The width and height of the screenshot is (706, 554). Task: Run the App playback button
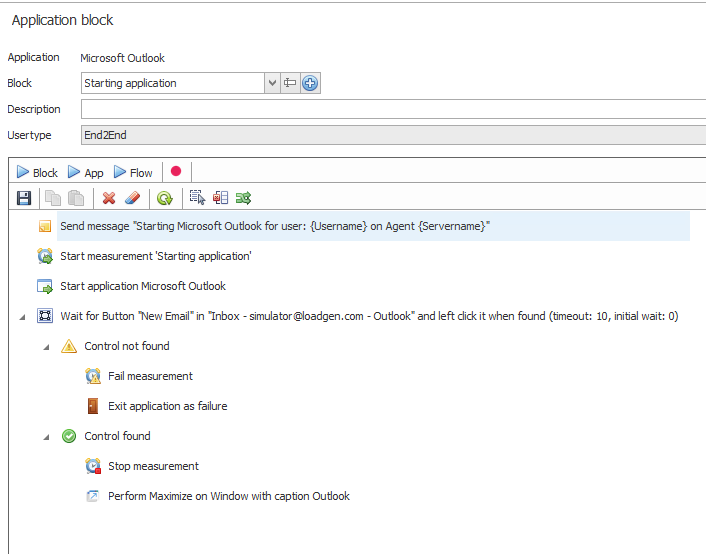(x=86, y=173)
